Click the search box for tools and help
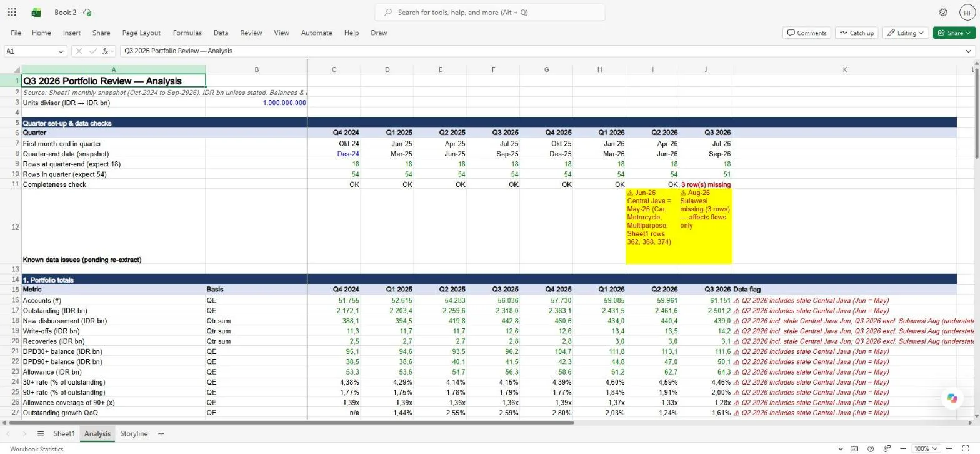The width and height of the screenshot is (980, 454). [490, 13]
